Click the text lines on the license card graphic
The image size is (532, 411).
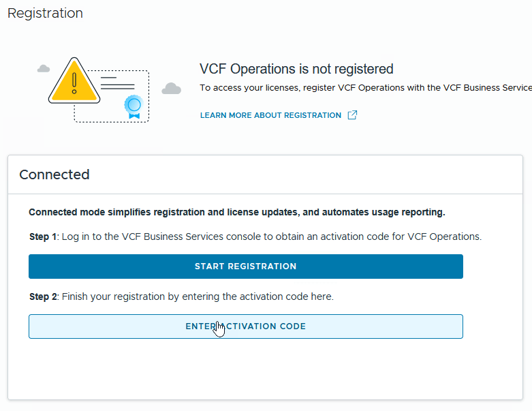117,83
